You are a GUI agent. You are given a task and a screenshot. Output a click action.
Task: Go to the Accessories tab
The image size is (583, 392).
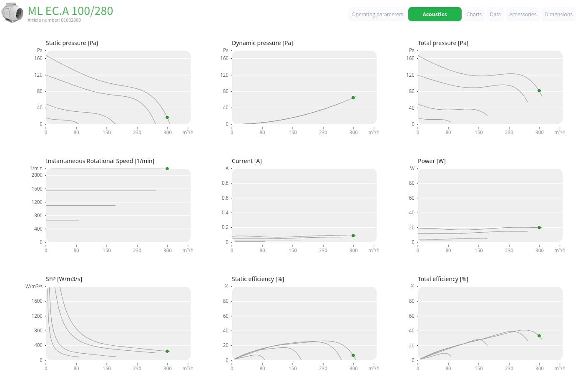(523, 14)
